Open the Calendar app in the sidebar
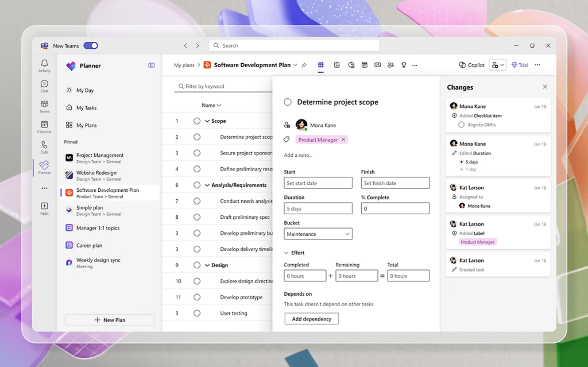588x367 pixels. click(x=44, y=127)
